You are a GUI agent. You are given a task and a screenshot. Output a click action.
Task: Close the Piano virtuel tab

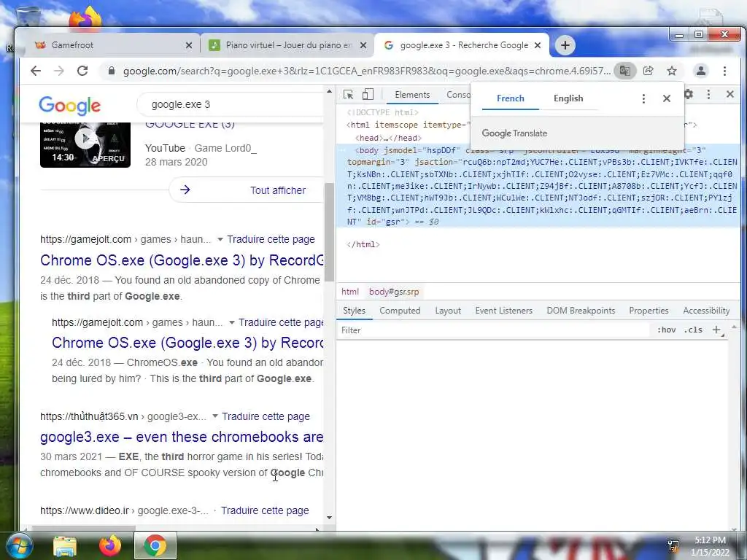tap(363, 45)
